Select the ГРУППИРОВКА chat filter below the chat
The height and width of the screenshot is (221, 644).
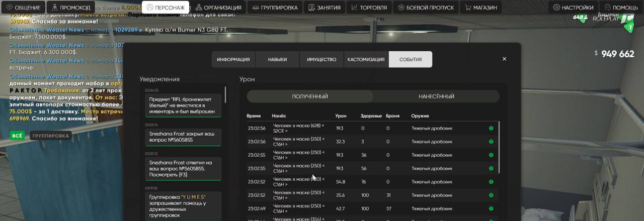50,136
